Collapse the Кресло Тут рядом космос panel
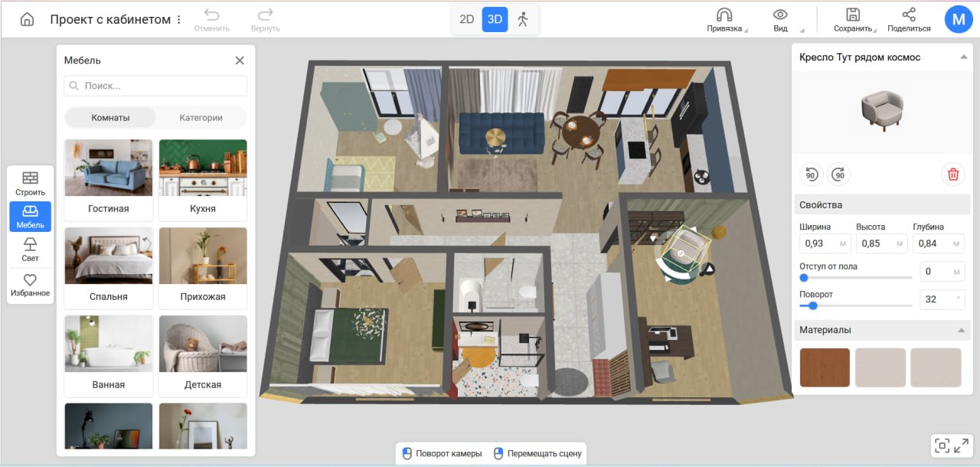The width and height of the screenshot is (980, 467). (962, 57)
